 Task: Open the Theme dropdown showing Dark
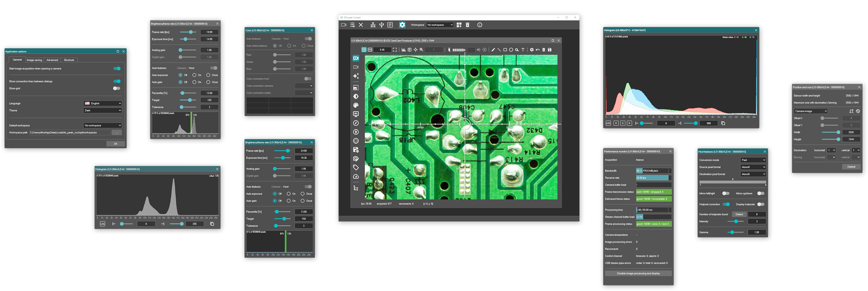(103, 110)
